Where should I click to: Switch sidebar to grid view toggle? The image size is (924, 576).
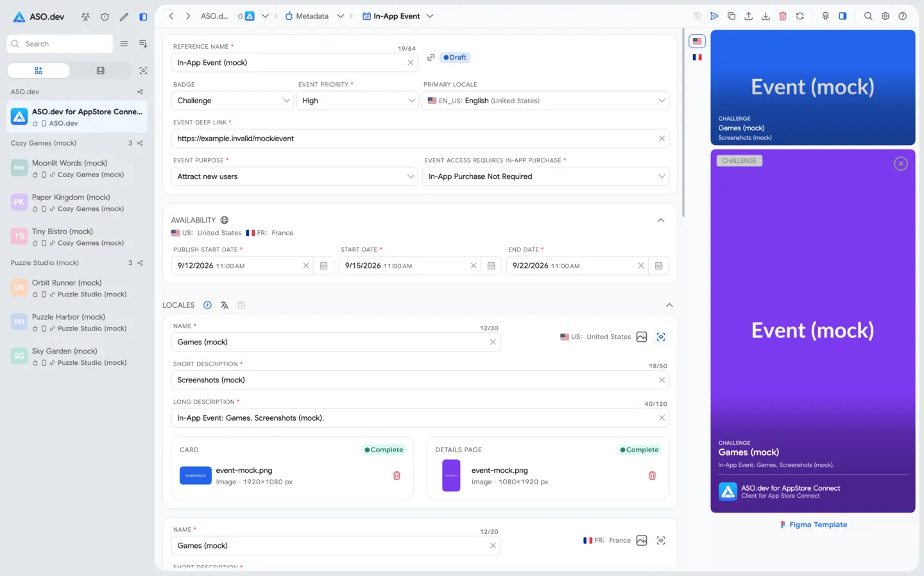coord(38,71)
